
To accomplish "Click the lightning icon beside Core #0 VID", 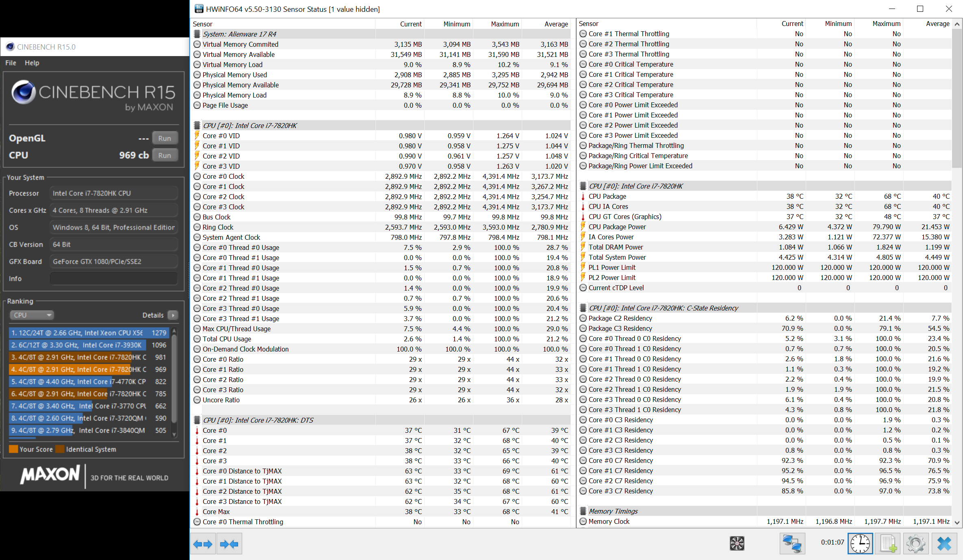I will [x=197, y=136].
